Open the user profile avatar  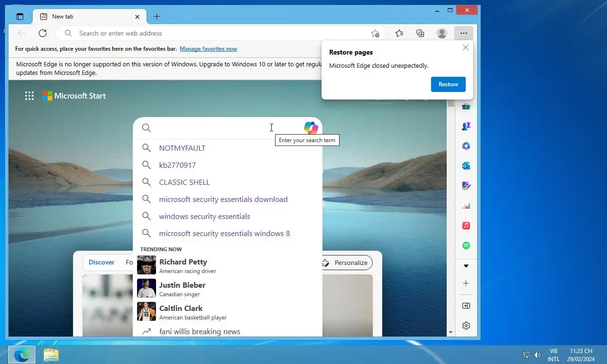click(x=442, y=33)
